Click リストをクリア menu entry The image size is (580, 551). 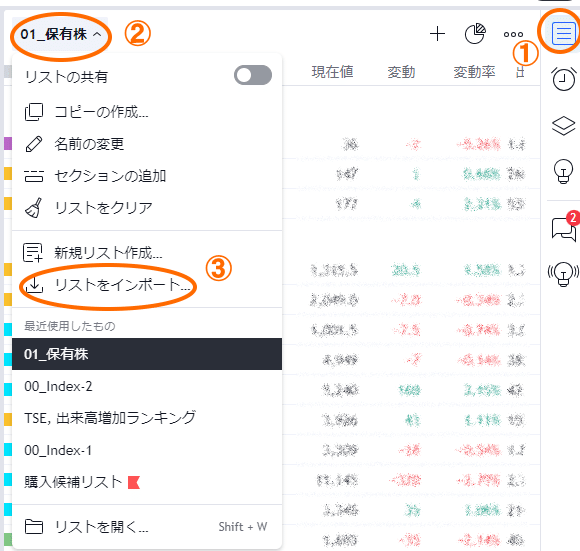[147, 208]
